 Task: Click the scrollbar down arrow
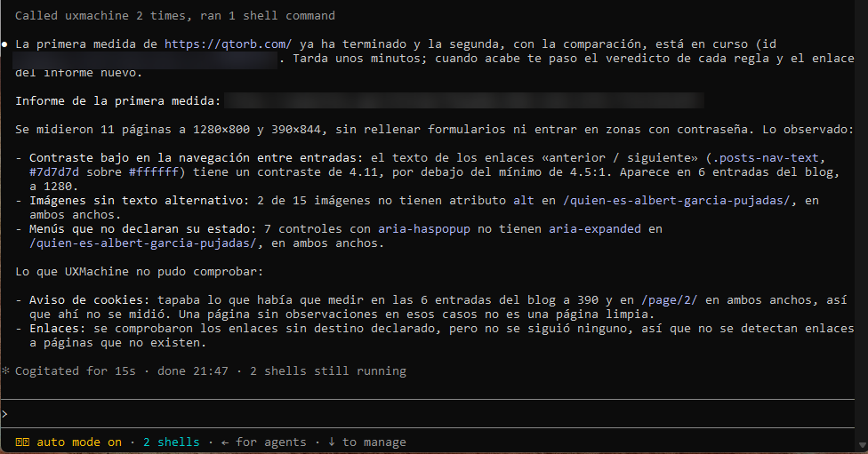click(x=862, y=444)
